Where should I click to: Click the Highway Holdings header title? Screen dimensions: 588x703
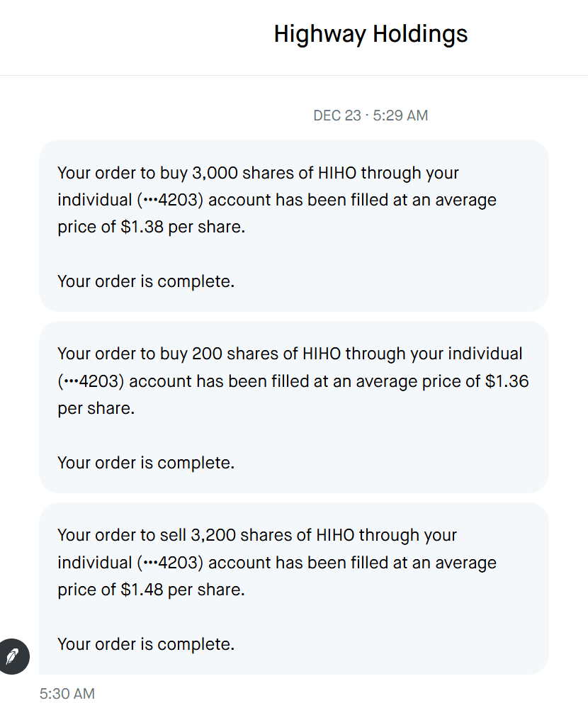coord(371,34)
